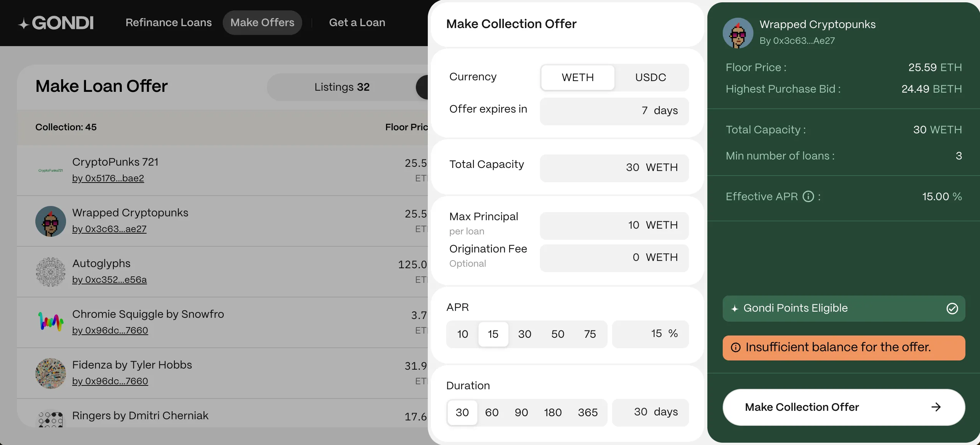Edit Total Capacity WETH field

click(x=614, y=168)
